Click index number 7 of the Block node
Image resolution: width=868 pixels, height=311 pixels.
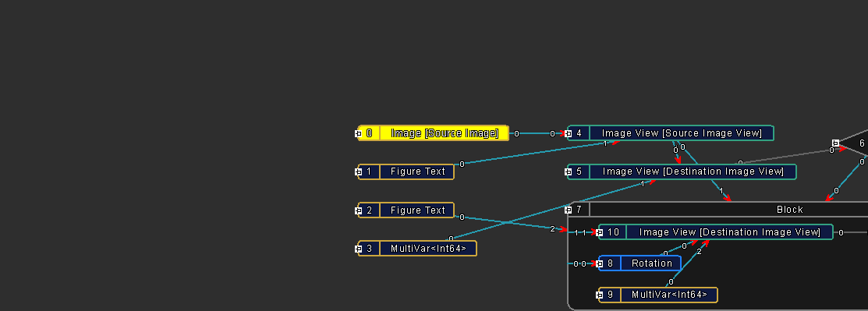coord(579,210)
